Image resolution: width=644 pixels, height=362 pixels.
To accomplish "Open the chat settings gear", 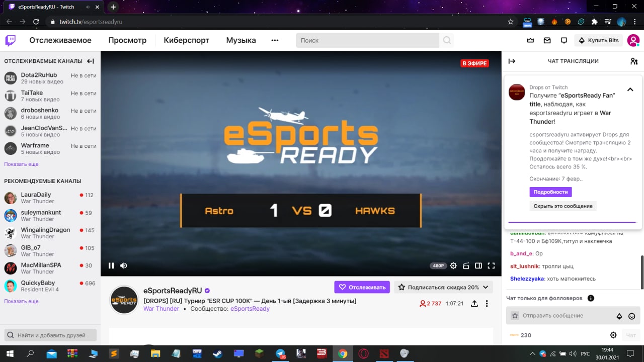I will click(613, 335).
